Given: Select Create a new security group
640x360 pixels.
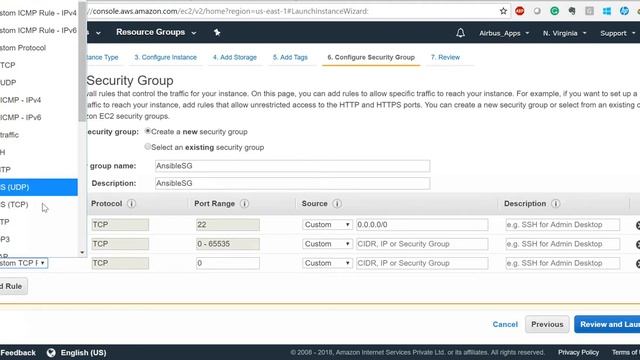Looking at the screenshot, I should click(148, 131).
